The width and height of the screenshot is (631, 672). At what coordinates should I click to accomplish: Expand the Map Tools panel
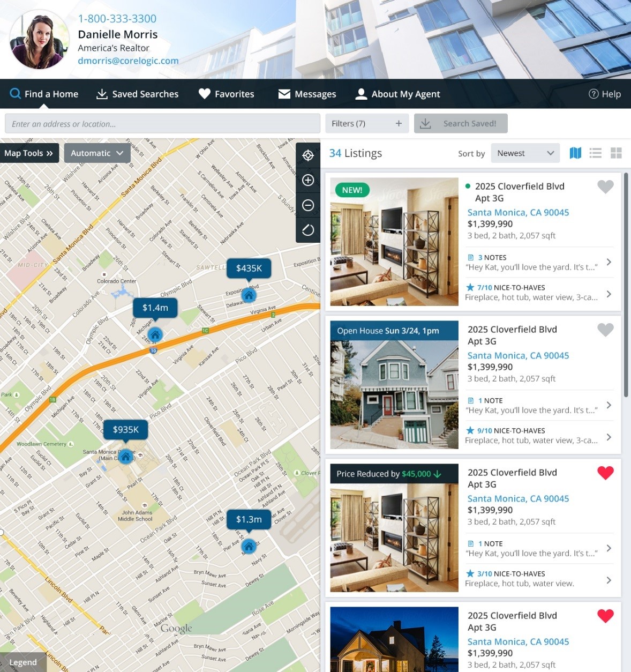[x=29, y=153]
